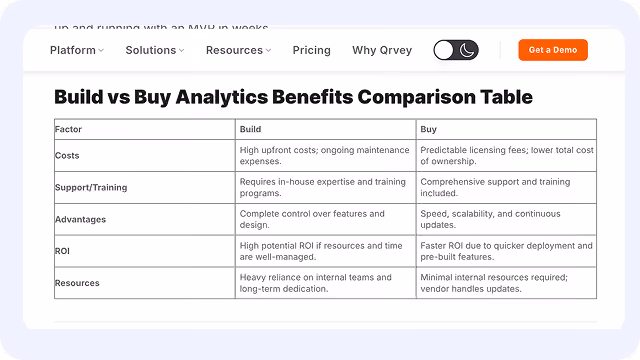Click the ROI row label

[62, 251]
